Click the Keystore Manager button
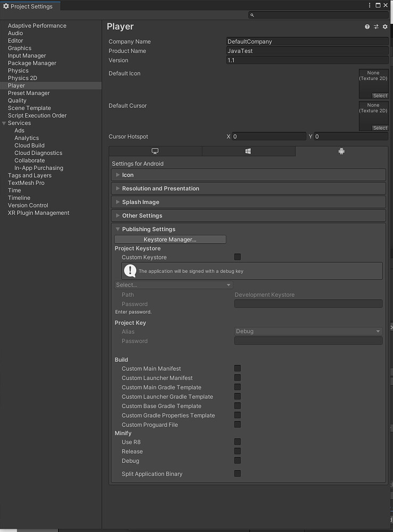 click(x=169, y=239)
